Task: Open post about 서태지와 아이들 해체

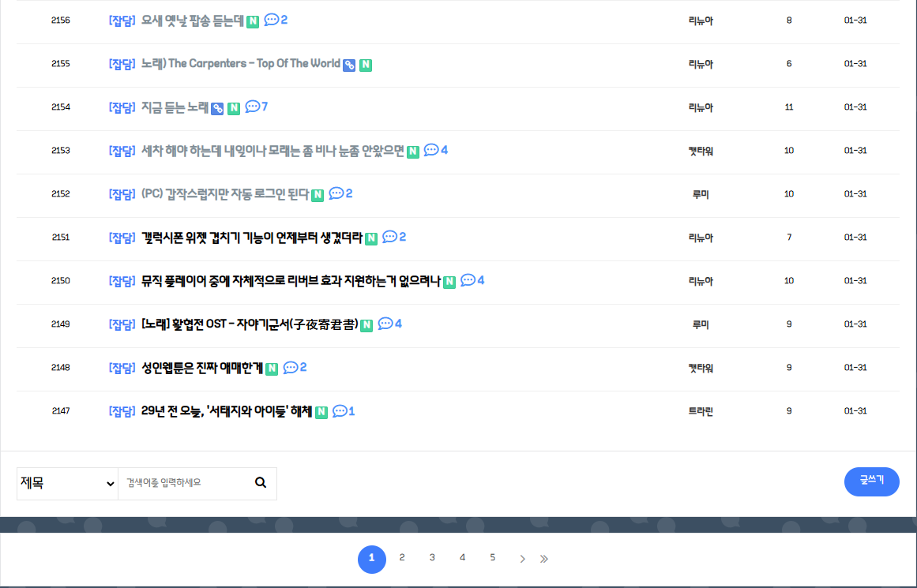Action: click(x=226, y=411)
